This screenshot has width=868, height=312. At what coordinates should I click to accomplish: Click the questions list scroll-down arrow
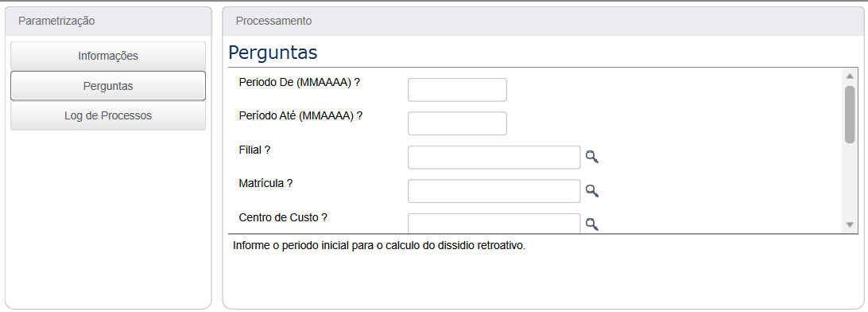[x=850, y=224]
